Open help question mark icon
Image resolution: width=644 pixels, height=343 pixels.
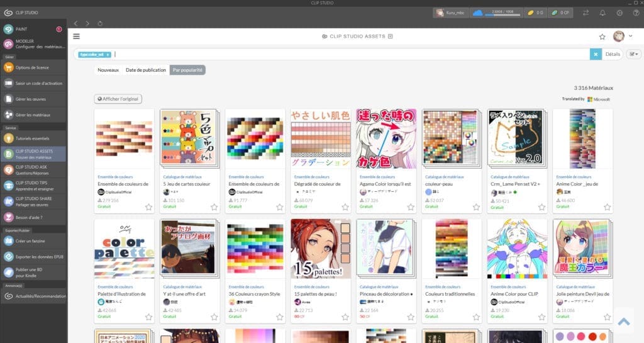click(x=636, y=13)
